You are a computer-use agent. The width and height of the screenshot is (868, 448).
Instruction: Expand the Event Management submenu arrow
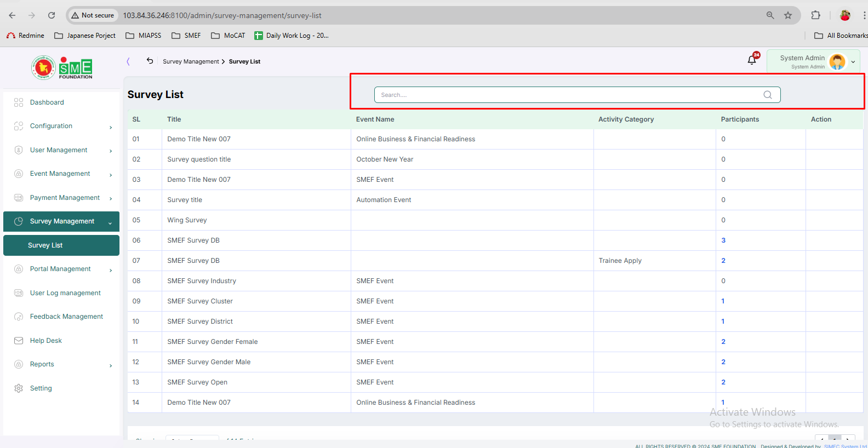tap(111, 175)
